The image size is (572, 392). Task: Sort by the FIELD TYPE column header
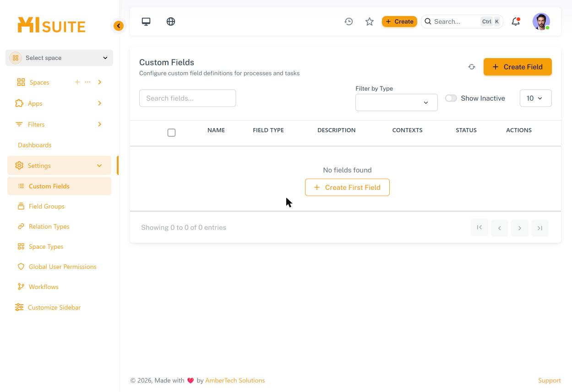[268, 130]
